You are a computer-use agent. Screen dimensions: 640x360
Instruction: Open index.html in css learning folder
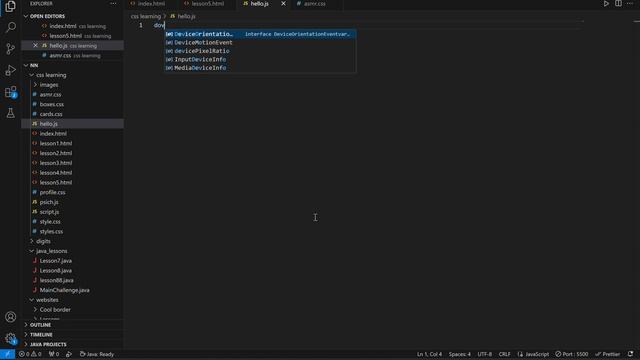[x=53, y=133]
